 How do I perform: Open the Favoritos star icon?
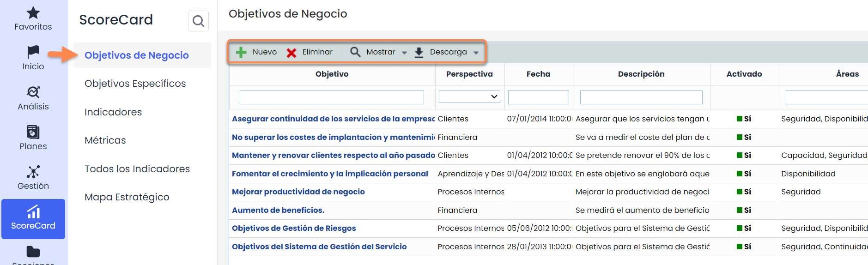tap(33, 13)
